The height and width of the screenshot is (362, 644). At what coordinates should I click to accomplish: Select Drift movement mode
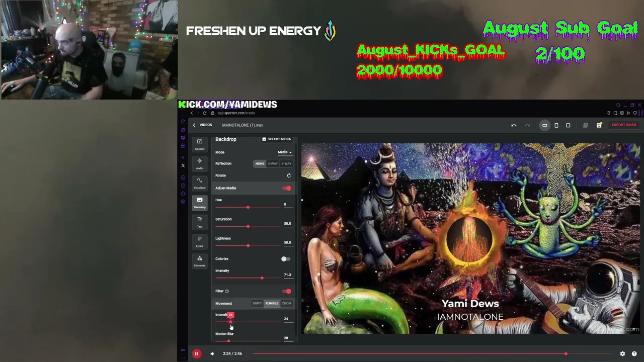click(257, 304)
